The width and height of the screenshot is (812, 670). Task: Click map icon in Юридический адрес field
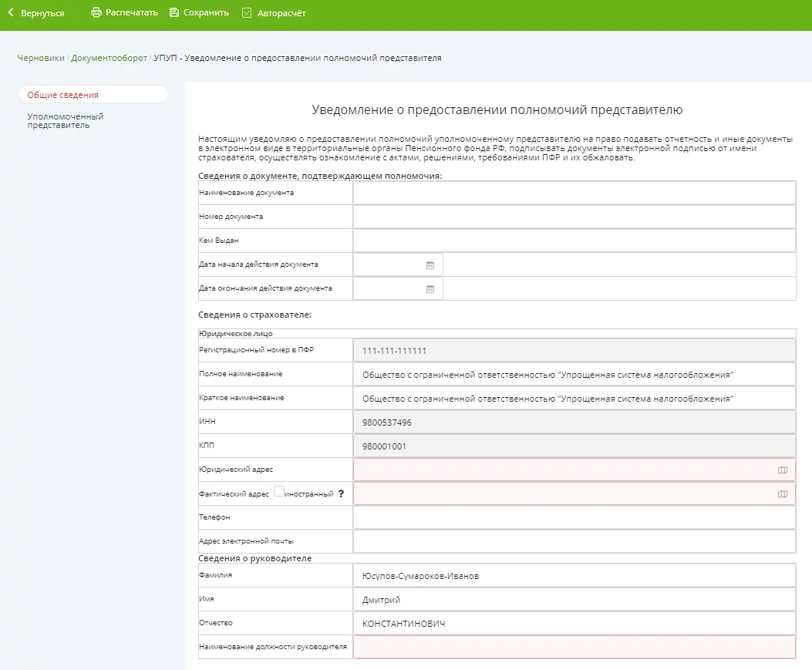click(x=783, y=470)
